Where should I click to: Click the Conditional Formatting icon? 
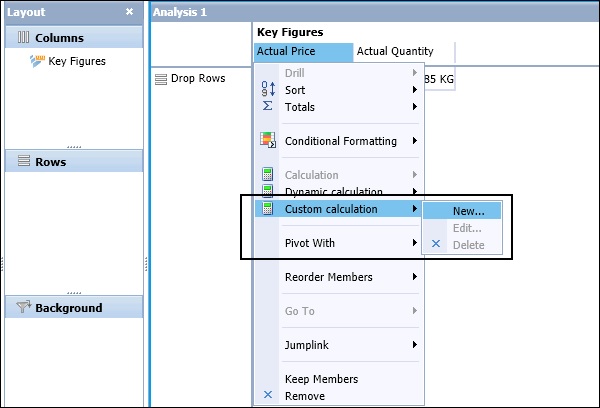267,141
